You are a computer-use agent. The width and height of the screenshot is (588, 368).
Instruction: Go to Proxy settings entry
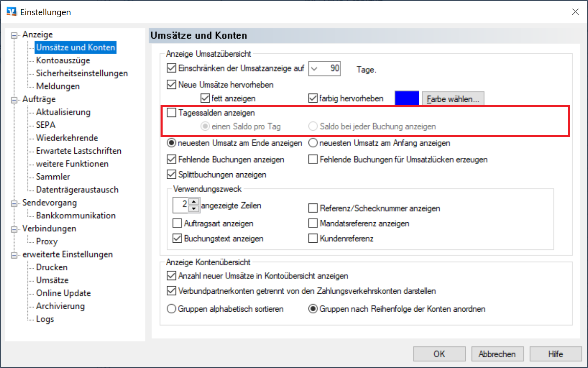47,241
